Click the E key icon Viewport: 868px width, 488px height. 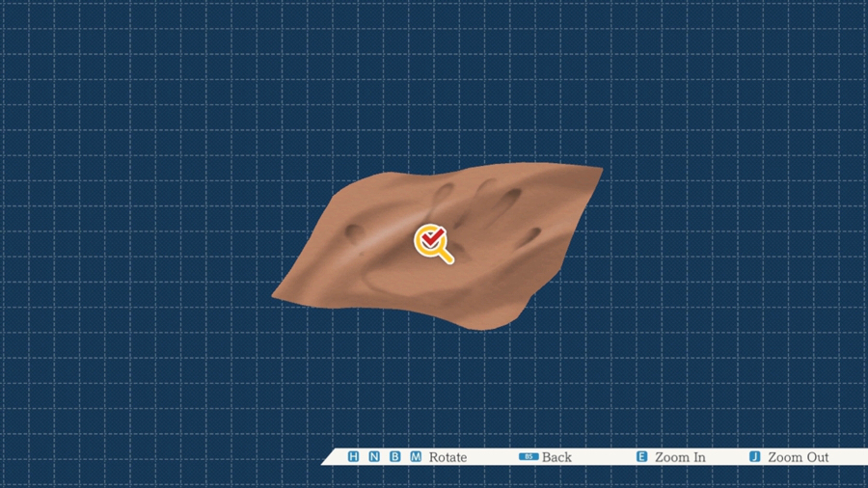pos(641,456)
